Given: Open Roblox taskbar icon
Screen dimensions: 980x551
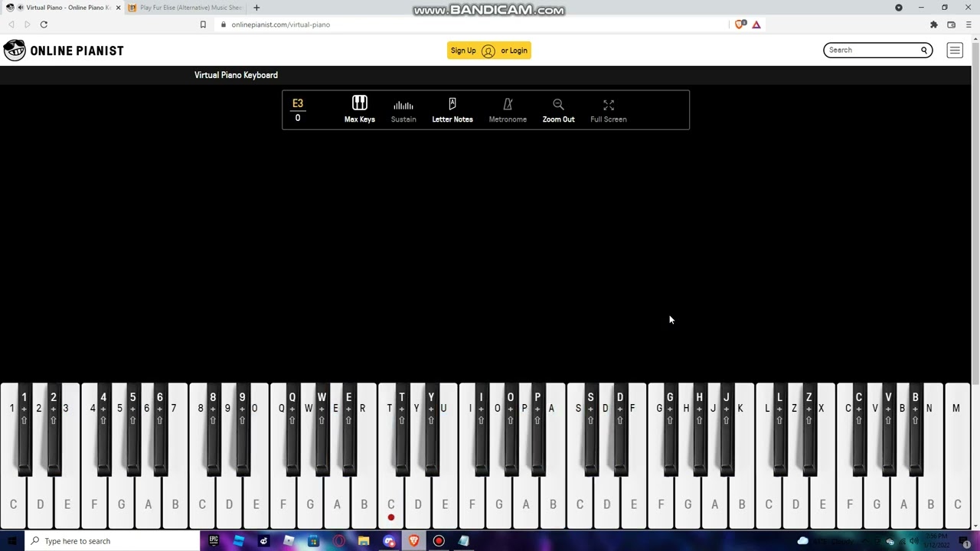Looking at the screenshot, I should click(289, 541).
